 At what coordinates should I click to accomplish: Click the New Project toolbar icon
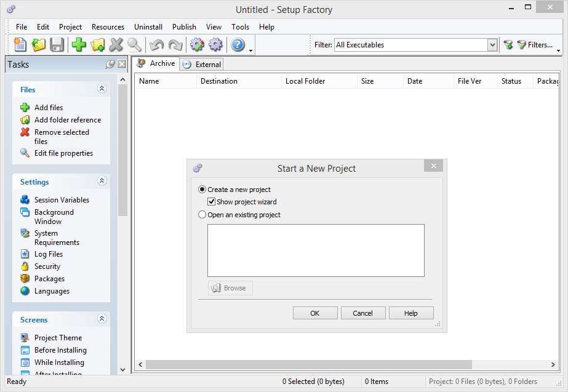[20, 44]
